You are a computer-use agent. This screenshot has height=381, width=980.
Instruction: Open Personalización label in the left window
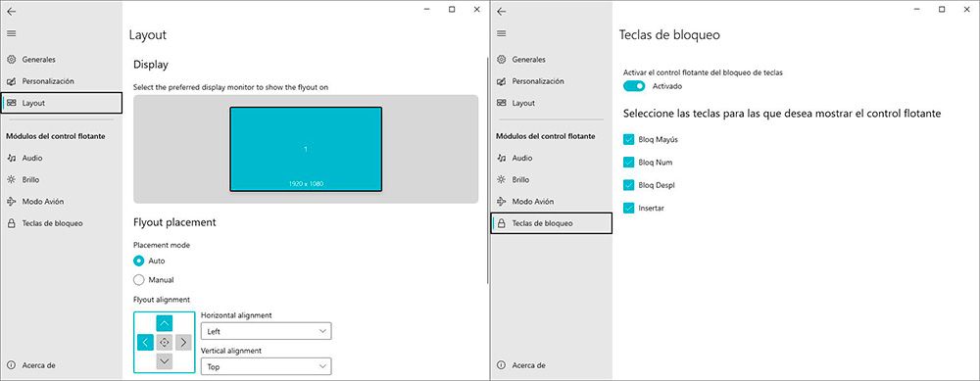[x=48, y=81]
